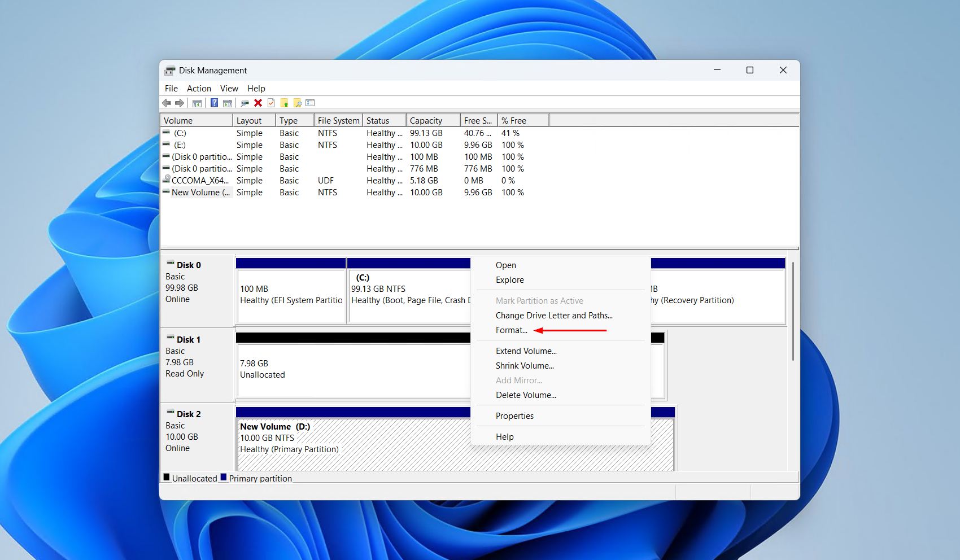Image resolution: width=960 pixels, height=560 pixels.
Task: Click the Forward arrow toolbar icon
Action: [x=180, y=103]
